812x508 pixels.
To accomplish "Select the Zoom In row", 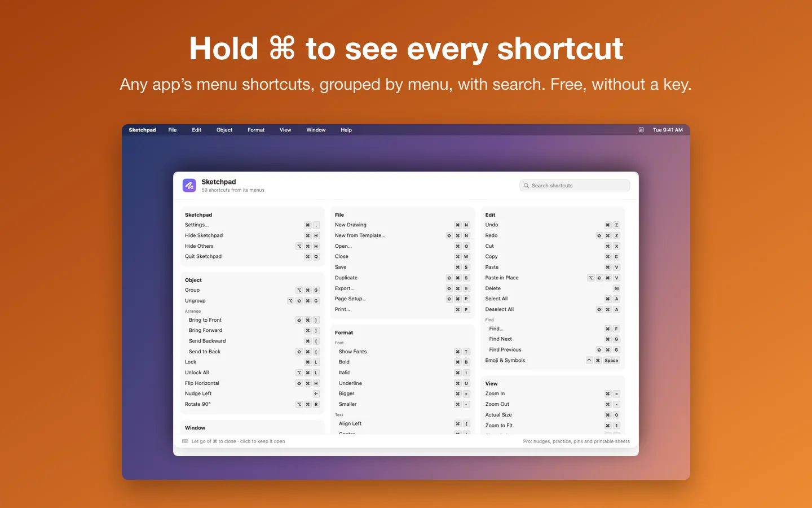I will pos(553,394).
